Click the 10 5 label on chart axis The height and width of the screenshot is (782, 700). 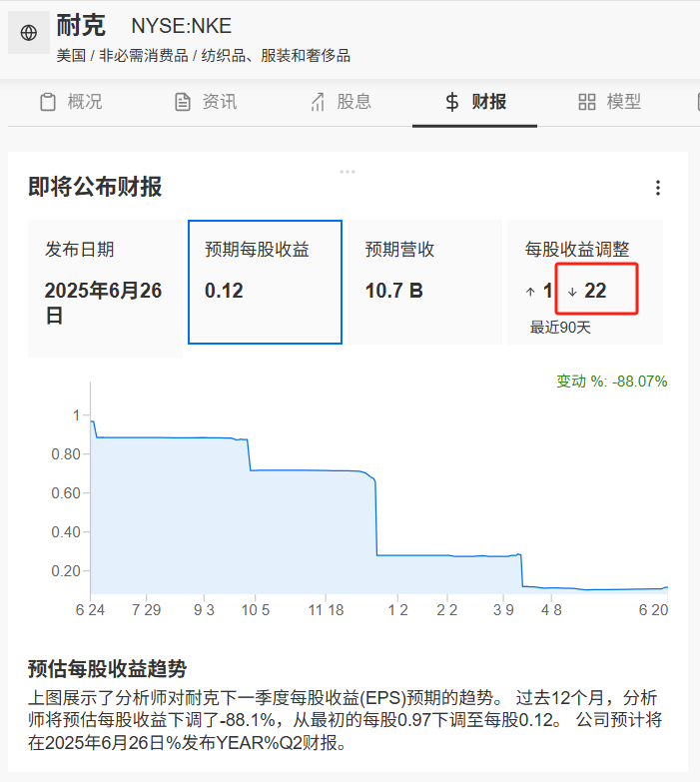click(x=256, y=610)
